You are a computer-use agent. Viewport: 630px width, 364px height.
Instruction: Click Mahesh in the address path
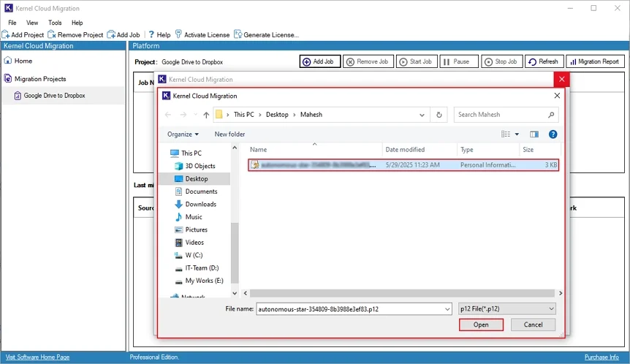311,115
